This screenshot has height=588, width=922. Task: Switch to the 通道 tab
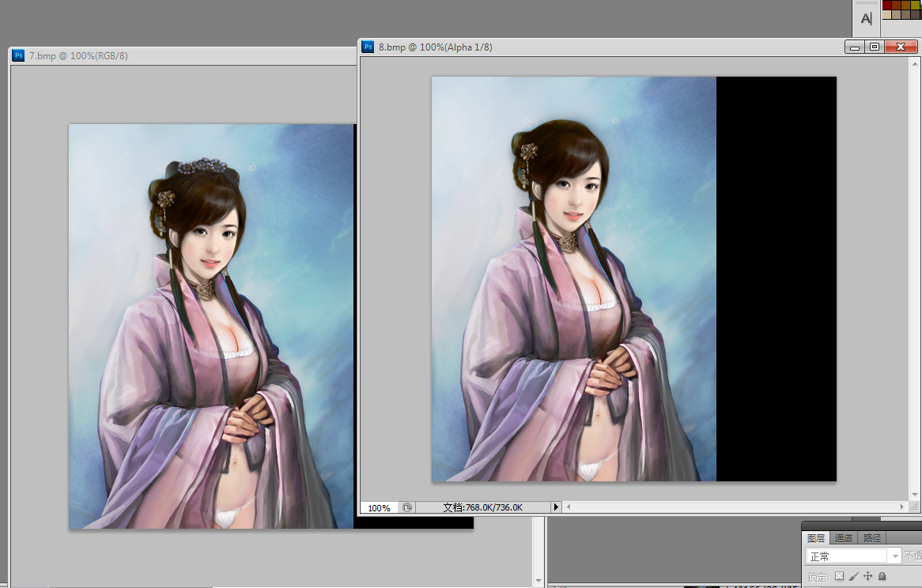coord(843,538)
